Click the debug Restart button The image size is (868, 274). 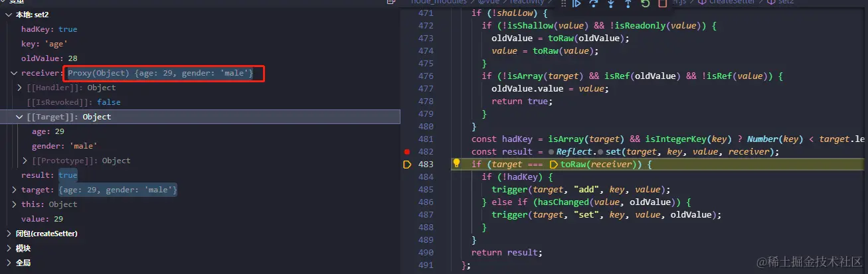coord(645,3)
